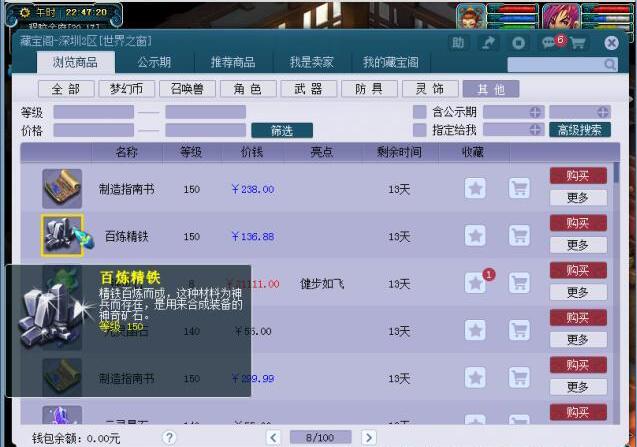Switch to 推荐商品 tab
Viewport: 637px width, 447px height.
233,63
